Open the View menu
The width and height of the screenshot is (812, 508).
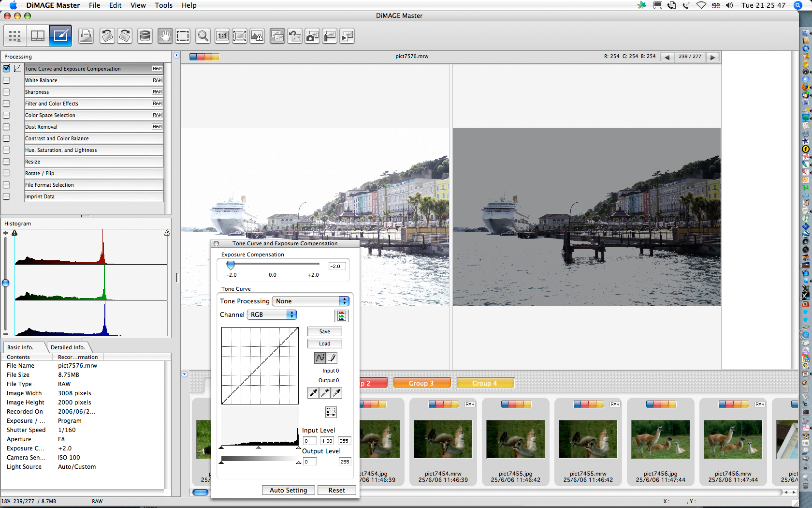pos(138,5)
